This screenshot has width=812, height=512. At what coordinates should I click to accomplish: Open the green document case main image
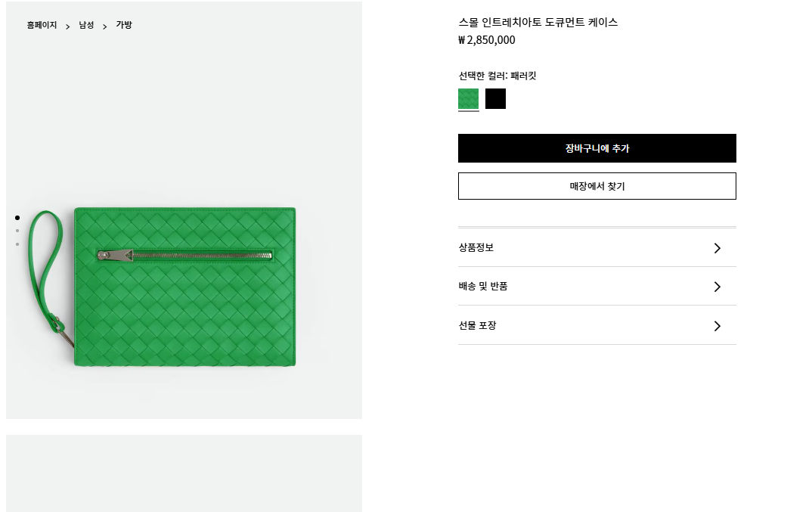(184, 287)
